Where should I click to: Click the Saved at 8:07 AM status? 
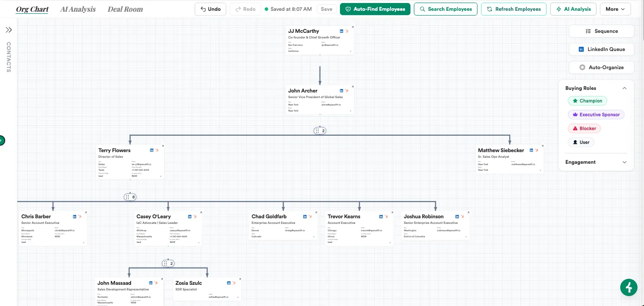(x=288, y=9)
